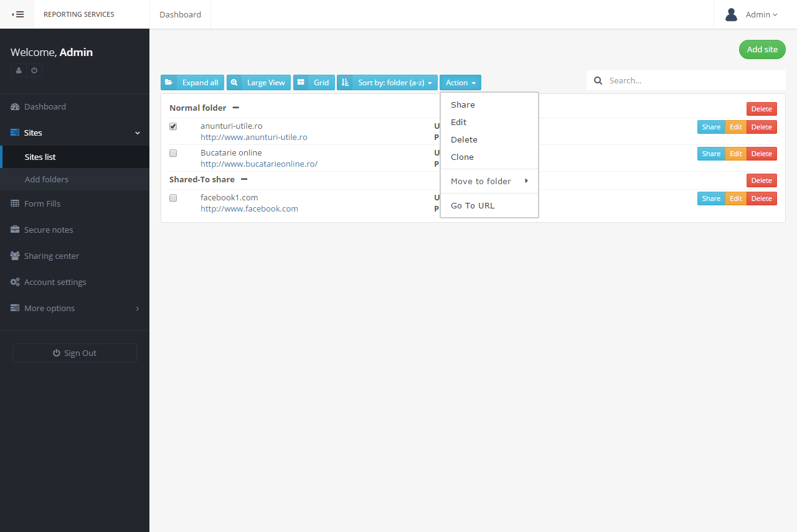Check the Bucatarie online checkbox
This screenshot has height=532, width=797.
pos(173,153)
